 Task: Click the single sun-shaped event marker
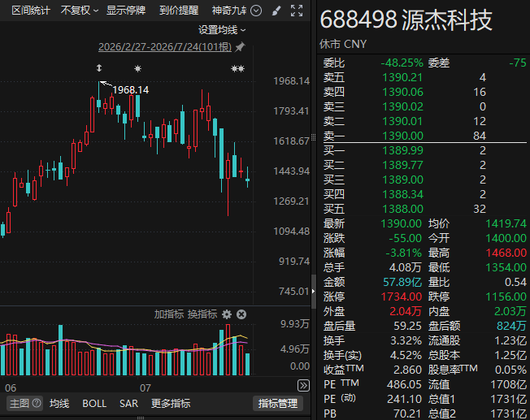coord(137,68)
